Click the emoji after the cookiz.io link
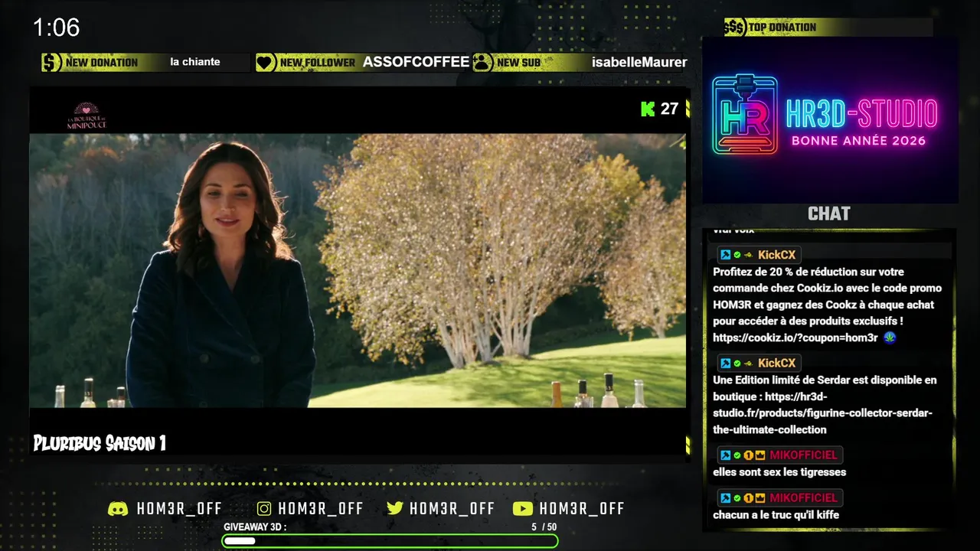This screenshot has height=551, width=980. 889,337
